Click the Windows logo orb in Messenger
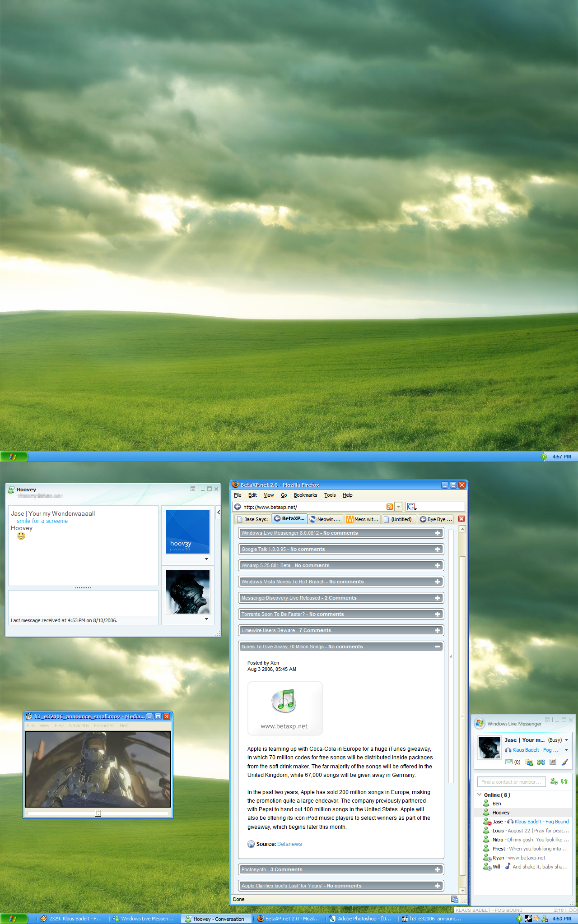Viewport: 578px width, 924px height. 479,724
